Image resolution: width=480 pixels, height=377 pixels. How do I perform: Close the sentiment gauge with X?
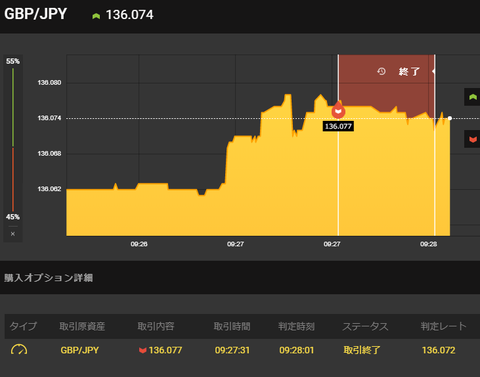tap(13, 234)
